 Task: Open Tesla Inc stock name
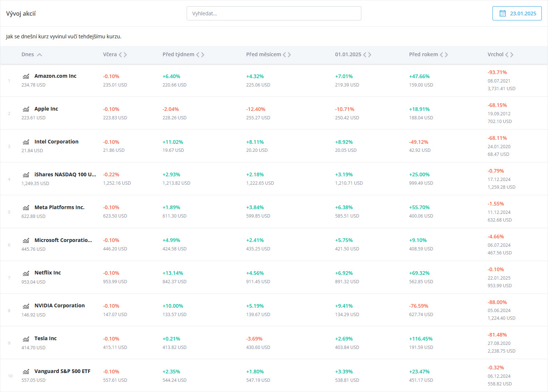click(46, 338)
